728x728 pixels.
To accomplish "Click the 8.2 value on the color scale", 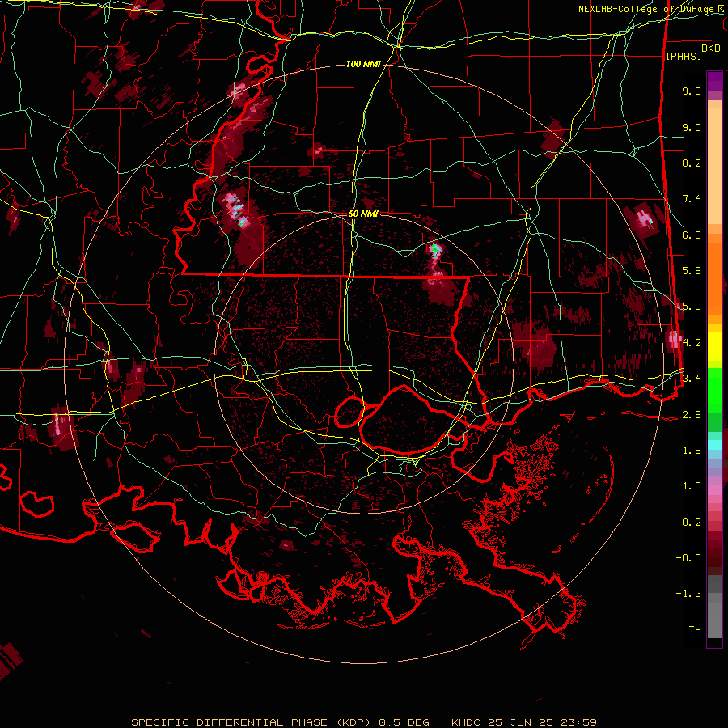I will 692,163.
